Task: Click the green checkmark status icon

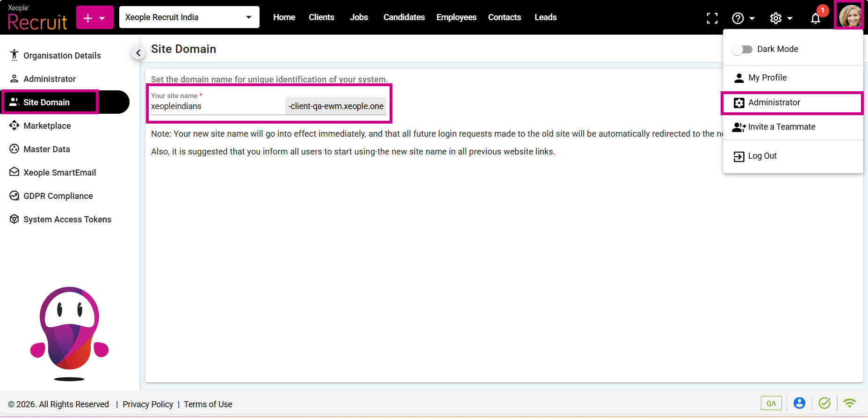Action: pos(825,403)
